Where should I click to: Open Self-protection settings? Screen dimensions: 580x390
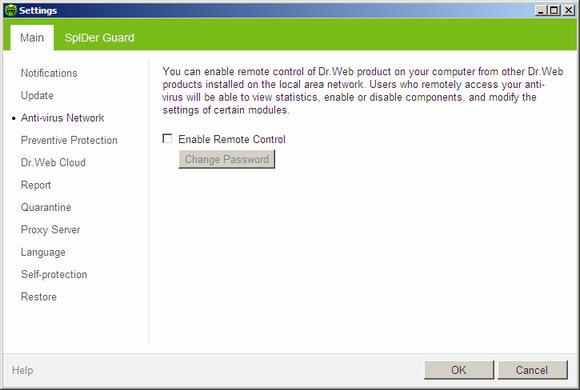(54, 275)
